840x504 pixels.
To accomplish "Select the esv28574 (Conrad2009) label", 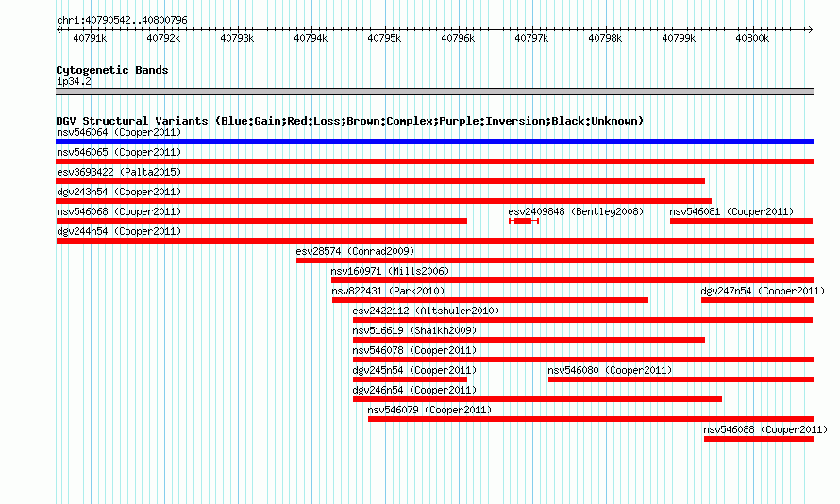I will (x=355, y=251).
